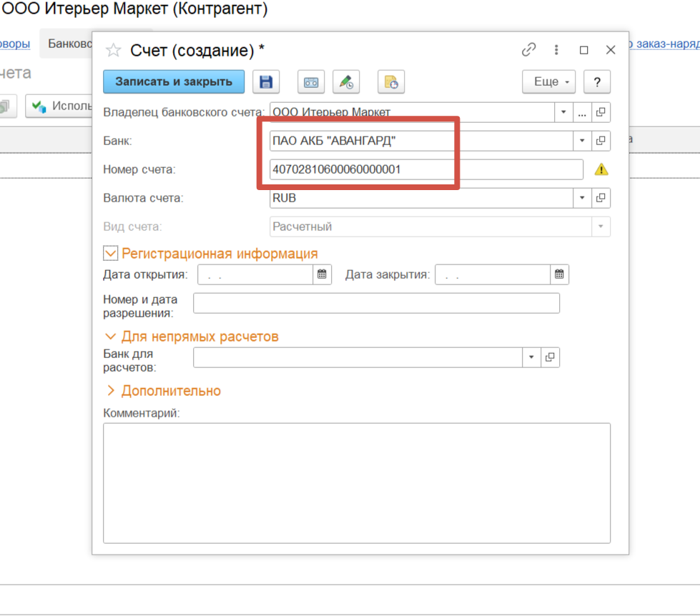The width and height of the screenshot is (700, 616).
Task: Expand the Банк dropdown list
Action: pos(582,141)
